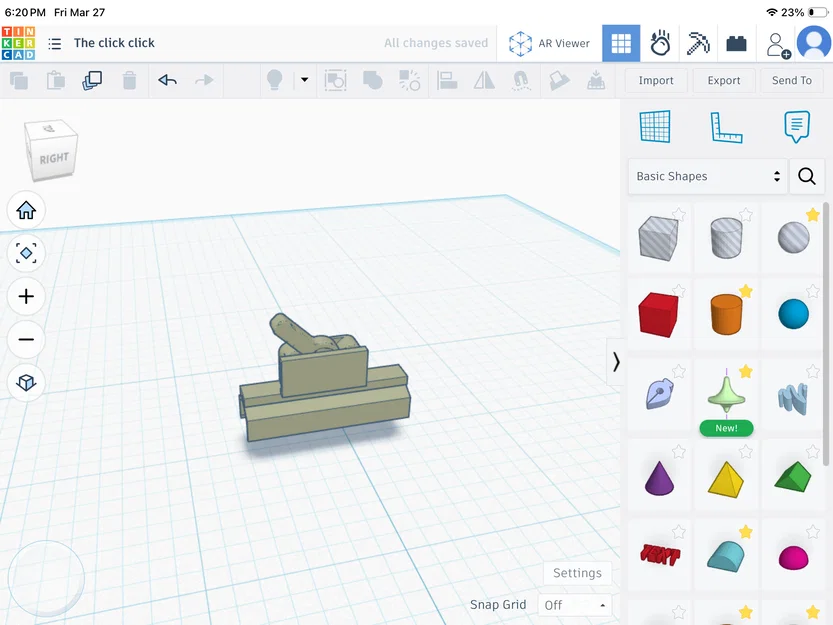Collapse the shapes panel with chevron
The image size is (833, 625).
[615, 362]
